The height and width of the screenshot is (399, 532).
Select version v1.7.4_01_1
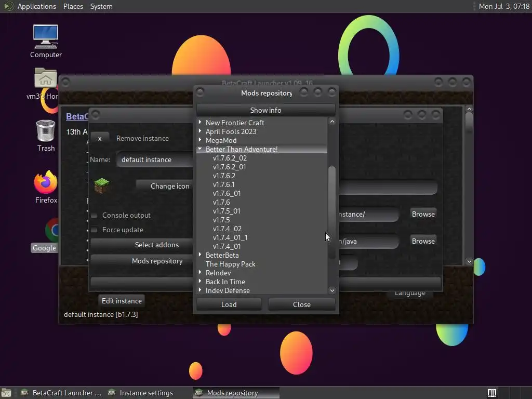tap(230, 237)
